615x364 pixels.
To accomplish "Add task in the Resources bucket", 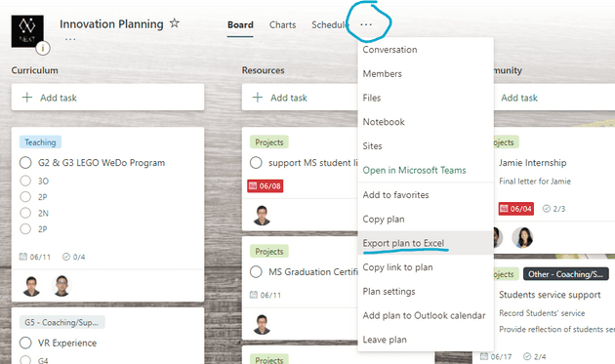I will (300, 98).
